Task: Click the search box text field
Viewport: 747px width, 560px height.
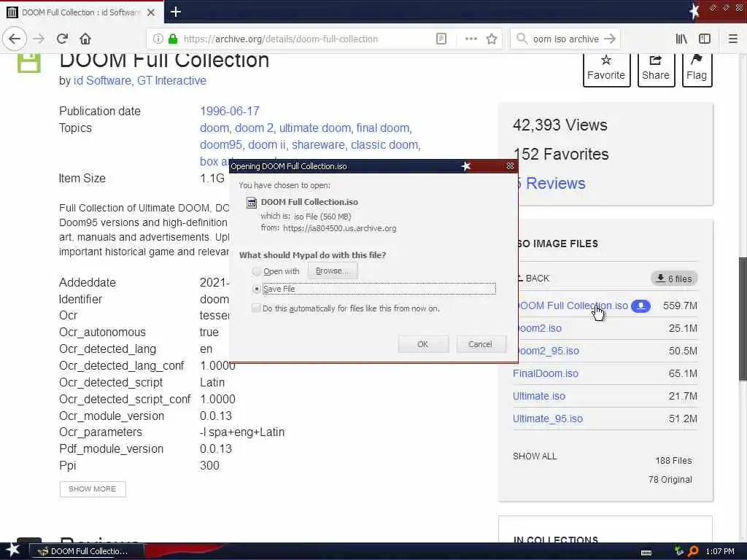Action: click(x=565, y=39)
